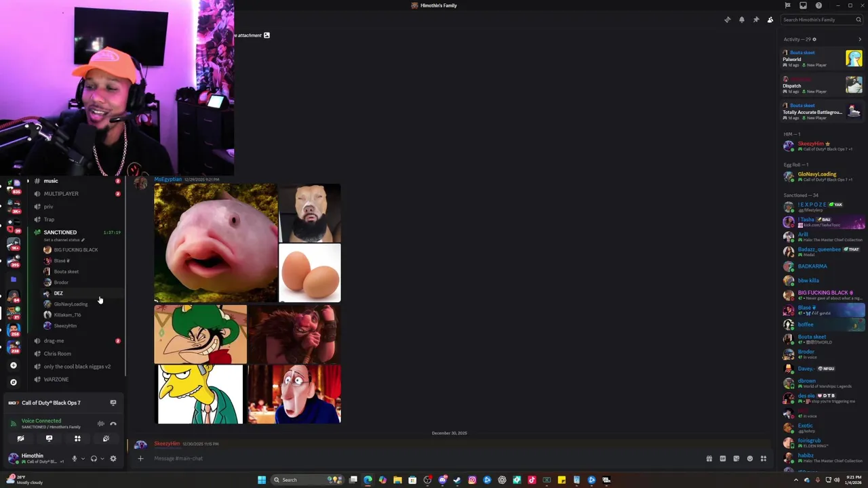Open Dispatch activity card
The image size is (868, 488).
coord(822,85)
